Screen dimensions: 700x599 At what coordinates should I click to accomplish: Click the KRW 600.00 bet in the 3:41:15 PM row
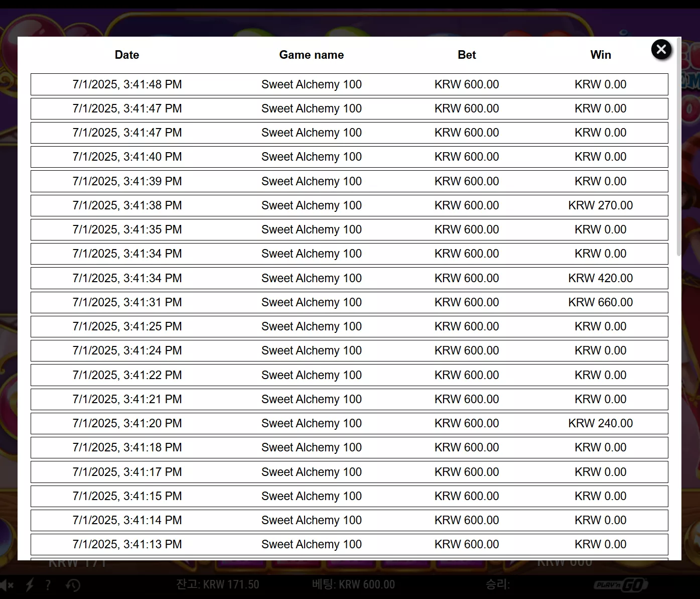pyautogui.click(x=467, y=496)
